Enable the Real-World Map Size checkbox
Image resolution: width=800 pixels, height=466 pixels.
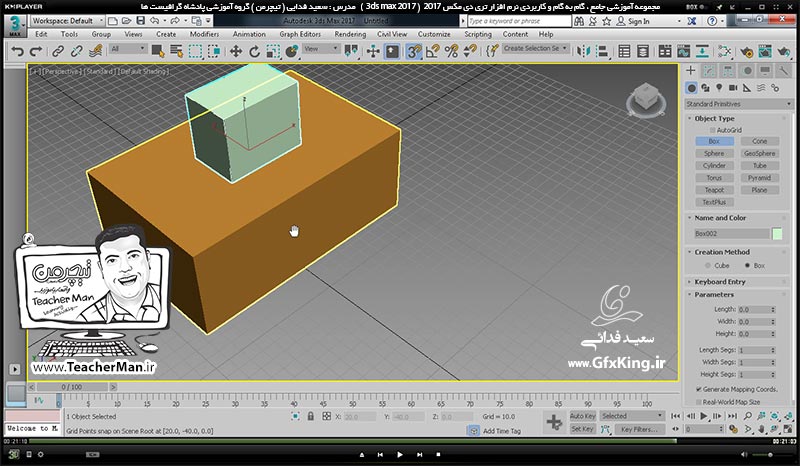point(699,402)
